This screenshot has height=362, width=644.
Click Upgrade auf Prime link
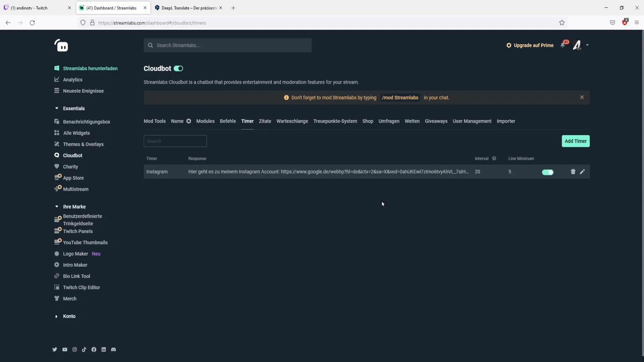pos(530,45)
